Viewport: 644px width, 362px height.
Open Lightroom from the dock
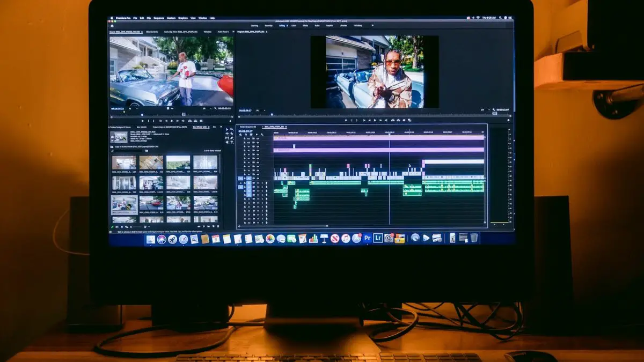coord(378,238)
